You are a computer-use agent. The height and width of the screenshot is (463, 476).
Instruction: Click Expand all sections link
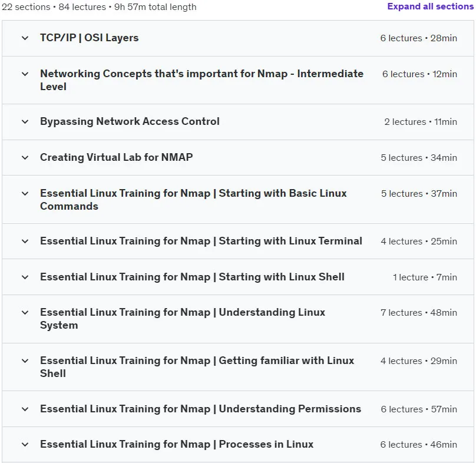[430, 6]
